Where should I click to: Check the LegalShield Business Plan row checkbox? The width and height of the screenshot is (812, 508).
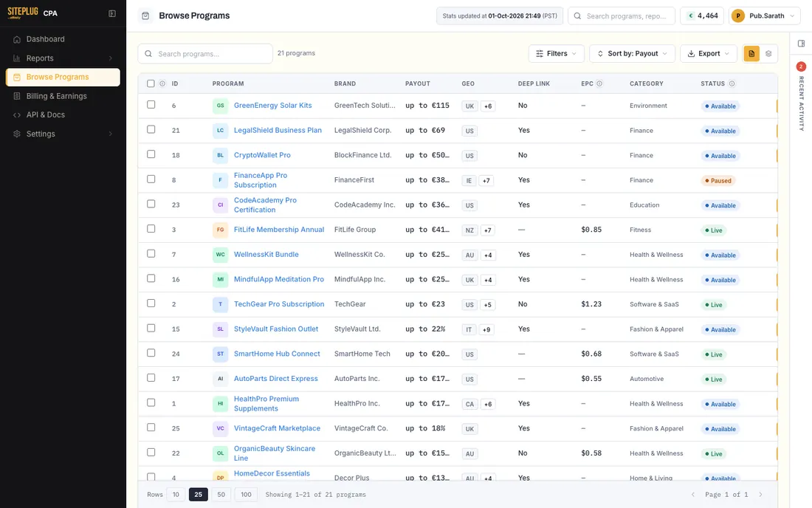pos(151,129)
